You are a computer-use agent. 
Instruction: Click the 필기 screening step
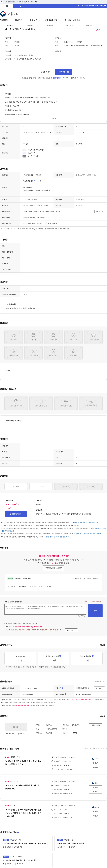tap(66, 487)
